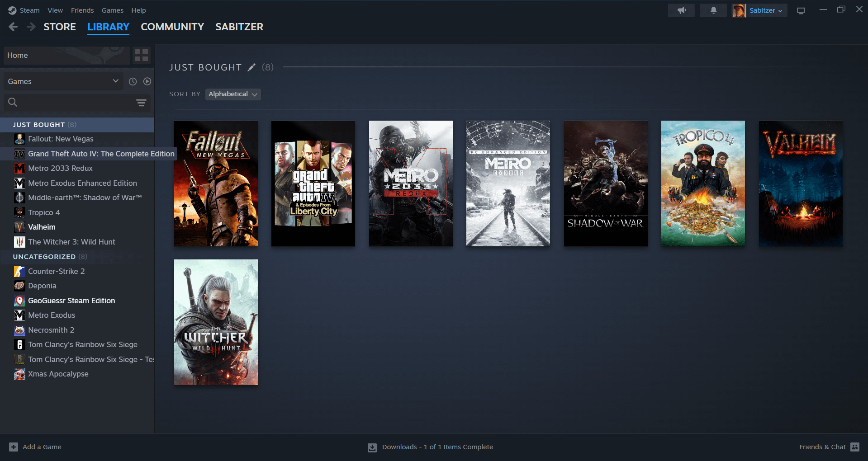Click the Add a Game plus icon

(14, 447)
